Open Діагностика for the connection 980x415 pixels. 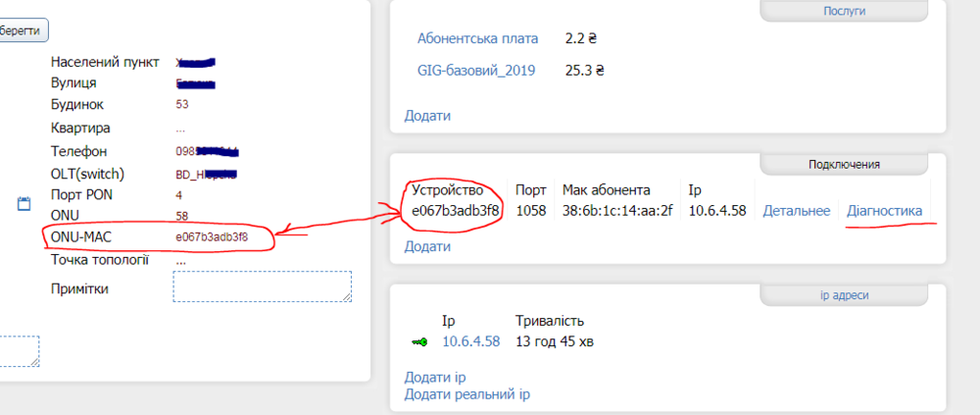(884, 211)
